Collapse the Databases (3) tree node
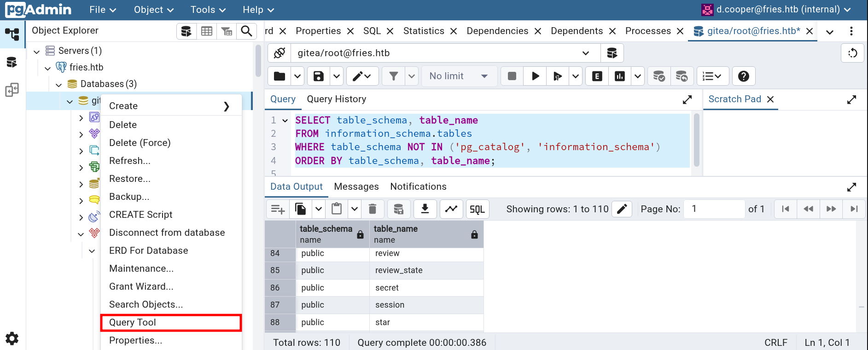868x350 pixels. (x=59, y=85)
